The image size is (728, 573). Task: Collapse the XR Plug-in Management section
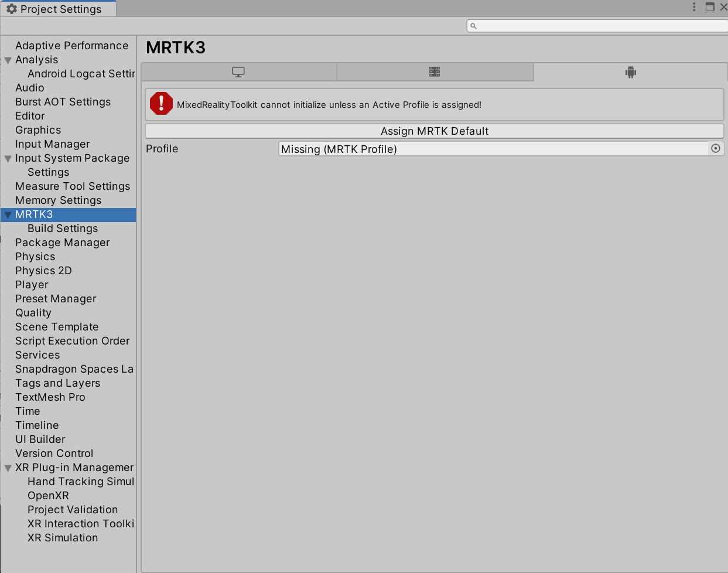tap(8, 468)
